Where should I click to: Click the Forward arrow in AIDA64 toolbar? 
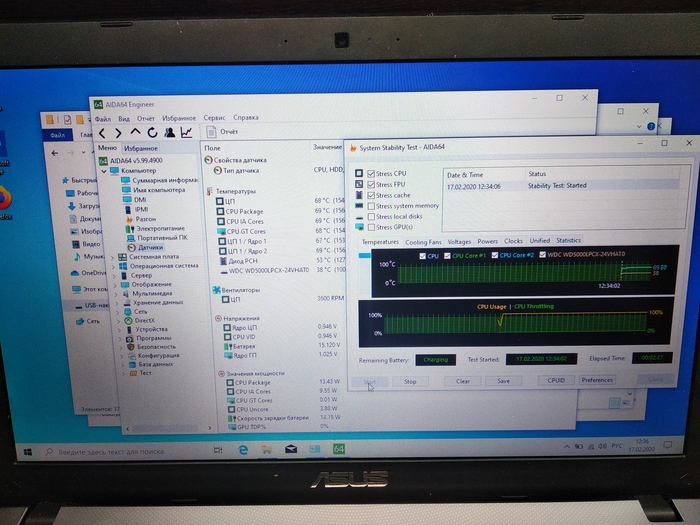118,132
